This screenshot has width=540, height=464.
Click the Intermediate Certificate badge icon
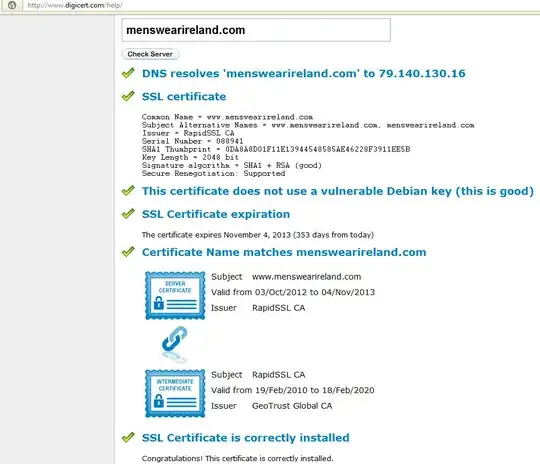pos(175,393)
